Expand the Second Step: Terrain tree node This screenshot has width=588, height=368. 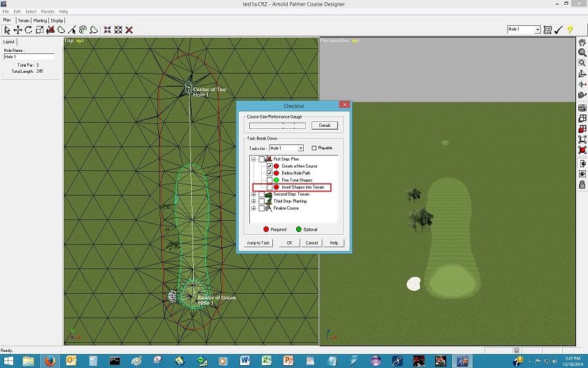pyautogui.click(x=253, y=194)
